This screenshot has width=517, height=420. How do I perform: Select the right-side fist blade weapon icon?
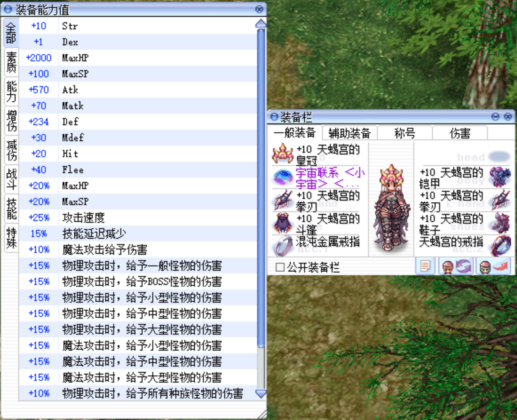500,200
